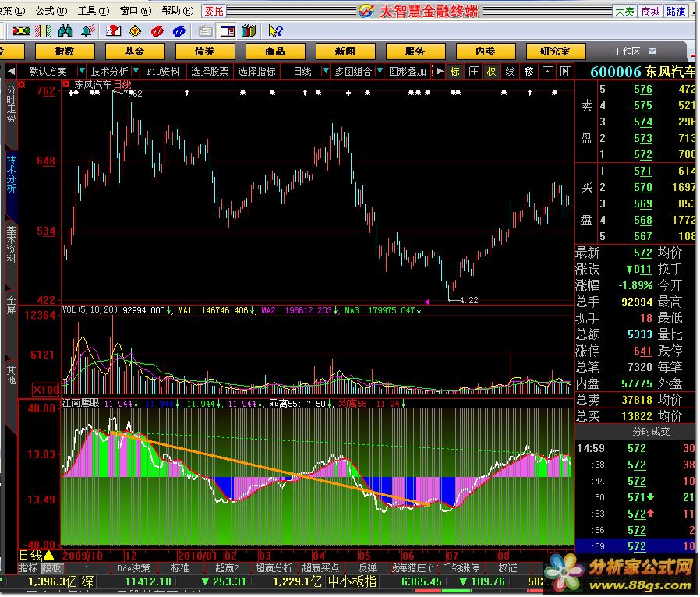
Task: Toggle the 权 adjustment button
Action: [x=492, y=72]
